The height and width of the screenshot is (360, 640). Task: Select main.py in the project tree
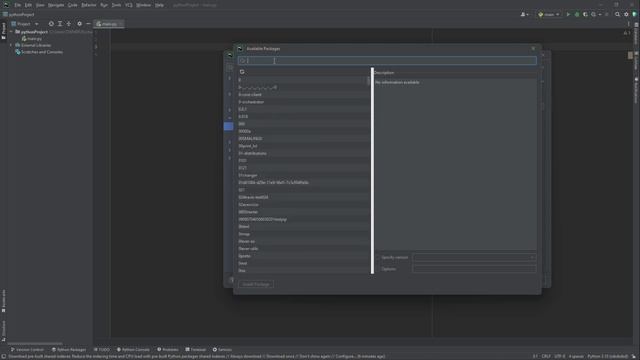tap(34, 38)
